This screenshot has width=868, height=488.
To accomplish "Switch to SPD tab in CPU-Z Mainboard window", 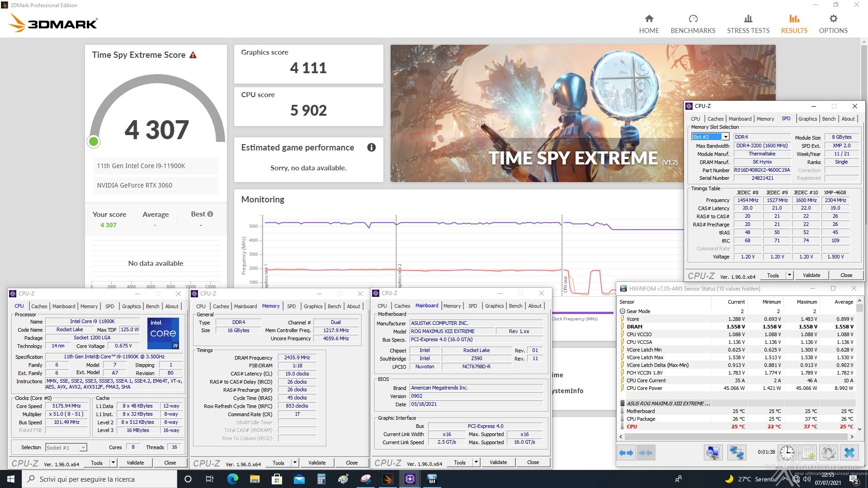I will 472,306.
